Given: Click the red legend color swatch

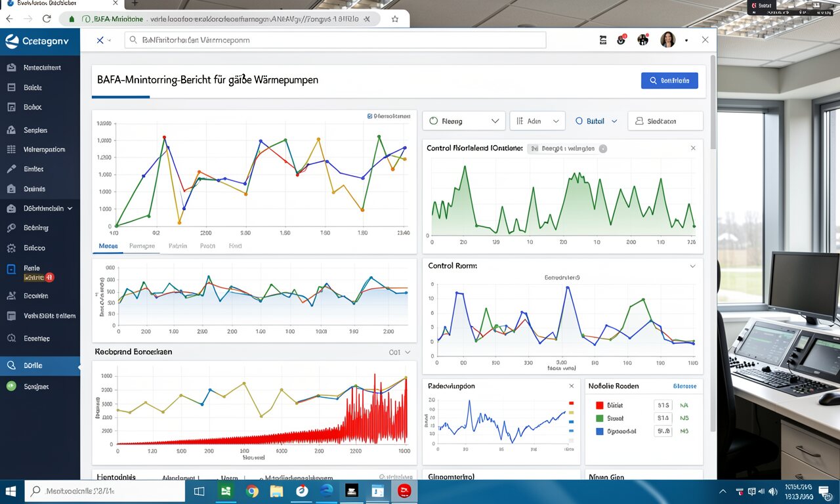Looking at the screenshot, I should [599, 406].
